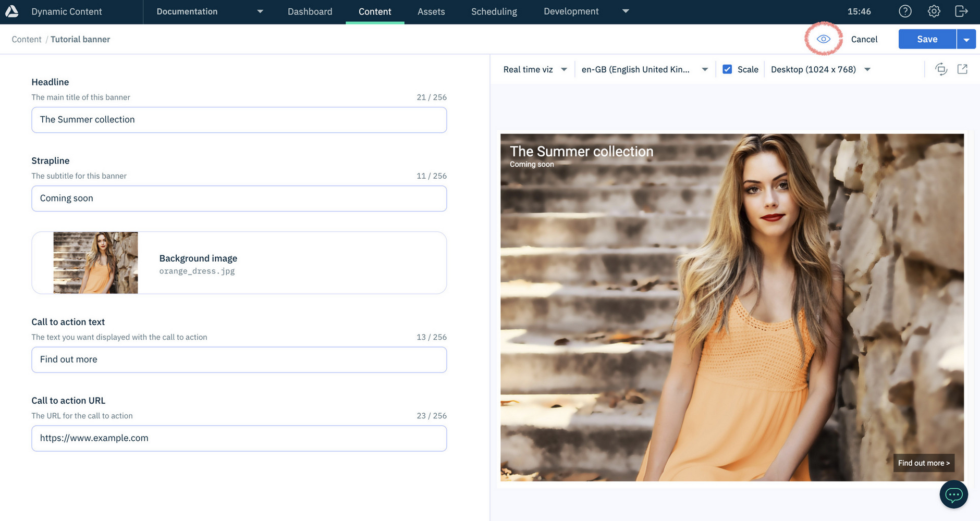The image size is (980, 521).
Task: Switch to the Scheduling tab
Action: (x=494, y=11)
